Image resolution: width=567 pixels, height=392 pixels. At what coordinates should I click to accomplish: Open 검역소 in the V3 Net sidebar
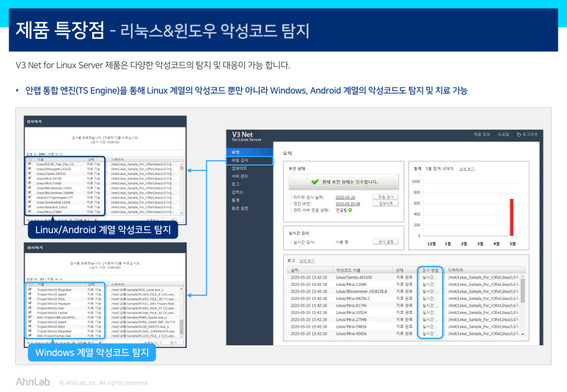pos(249,192)
